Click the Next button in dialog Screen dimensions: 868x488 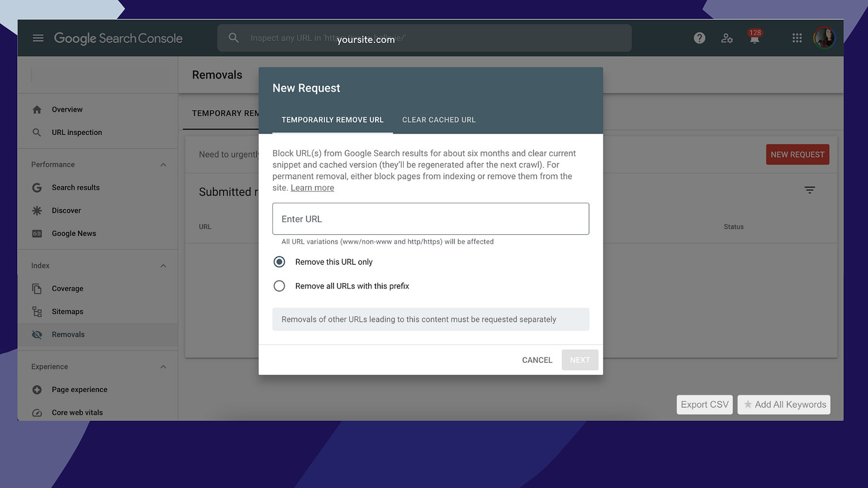coord(580,360)
